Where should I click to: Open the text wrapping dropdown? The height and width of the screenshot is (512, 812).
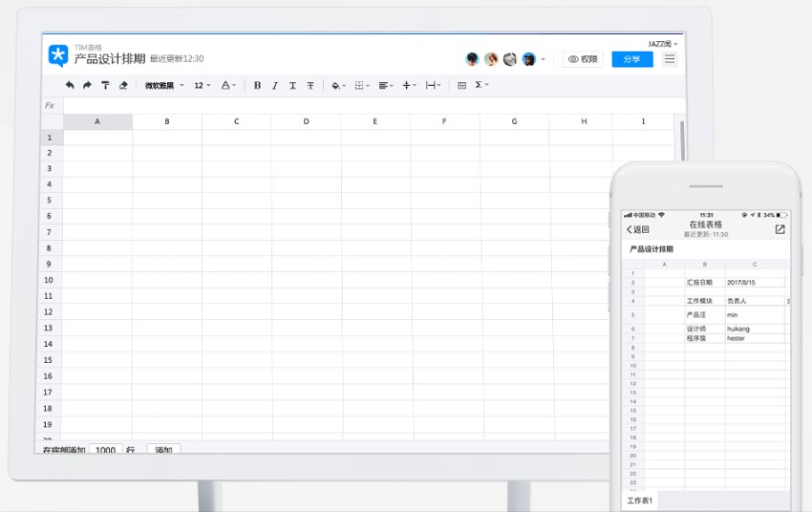click(433, 85)
